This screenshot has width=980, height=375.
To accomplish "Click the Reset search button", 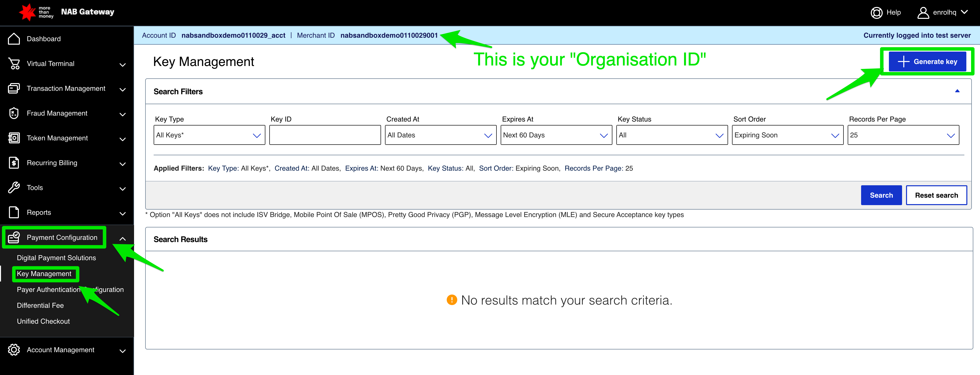I will pos(936,195).
